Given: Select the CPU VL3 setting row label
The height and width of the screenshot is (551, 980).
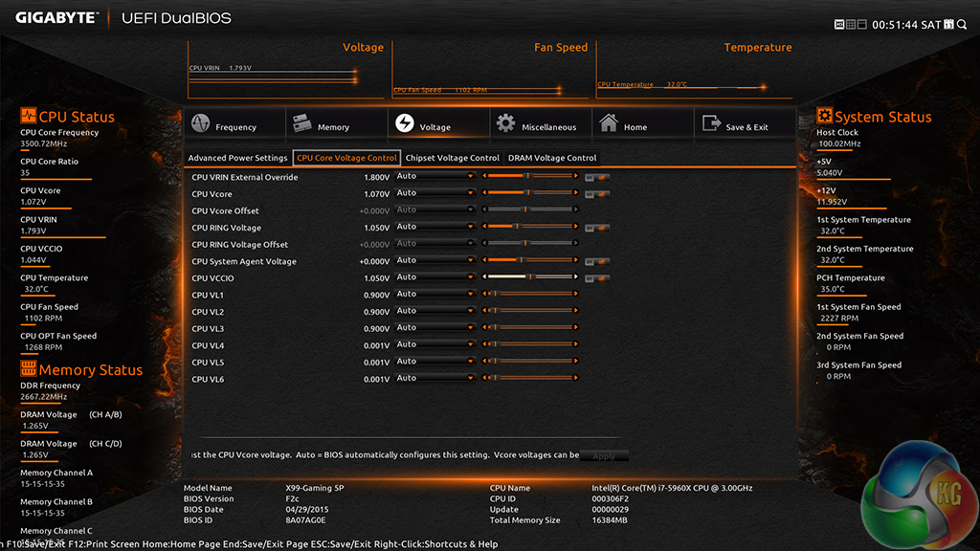Looking at the screenshot, I should (208, 328).
